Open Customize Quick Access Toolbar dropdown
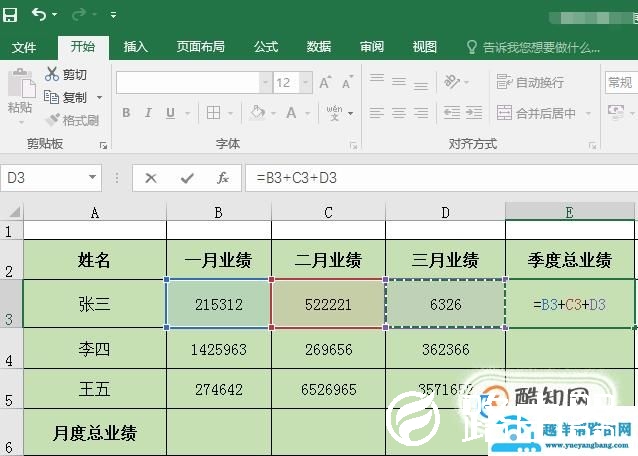Viewport: 638px width, 456px height. click(114, 15)
